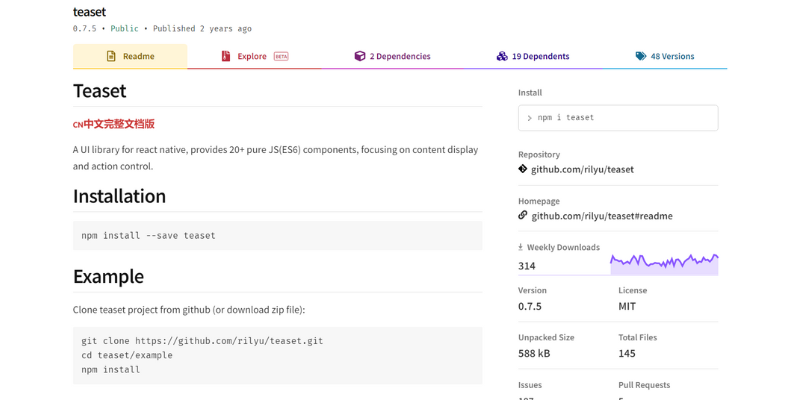This screenshot has width=800, height=400.
Task: Open repository link github.com/rilyu/teaset
Action: coord(583,169)
